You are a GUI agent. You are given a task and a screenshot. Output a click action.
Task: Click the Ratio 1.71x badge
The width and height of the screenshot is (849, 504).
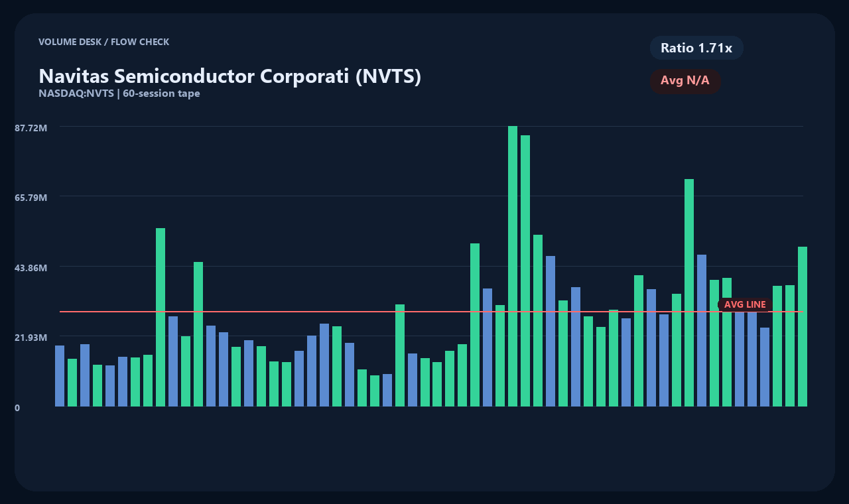(x=696, y=48)
